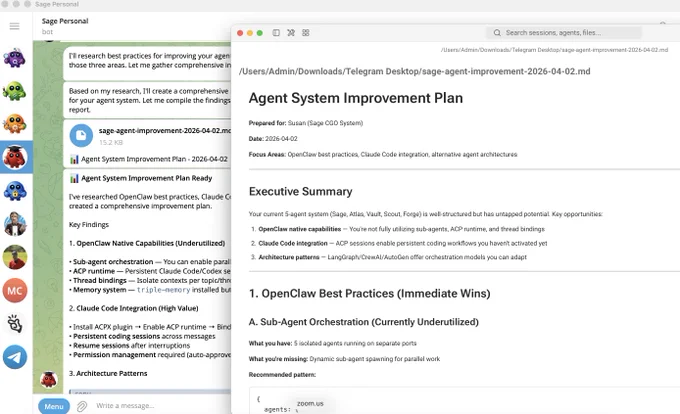Screen dimensions: 680x414
Task: Toggle the sidebar panel icon in front window toolbar
Action: pos(276,33)
